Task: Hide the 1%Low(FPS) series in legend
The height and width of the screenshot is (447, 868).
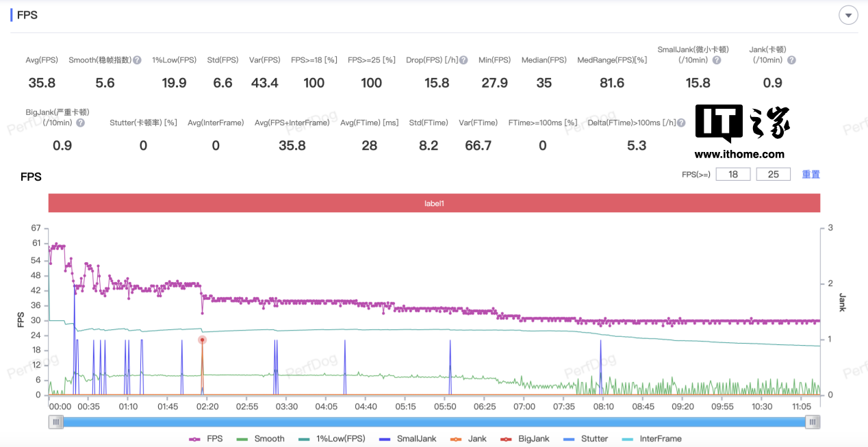Action: point(331,439)
